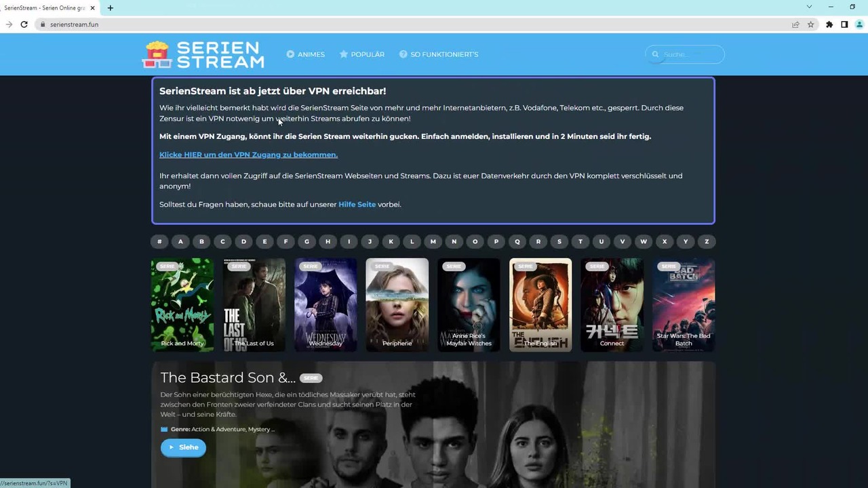This screenshot has width=868, height=488.
Task: Click the share page icon in the address bar
Action: click(795, 24)
